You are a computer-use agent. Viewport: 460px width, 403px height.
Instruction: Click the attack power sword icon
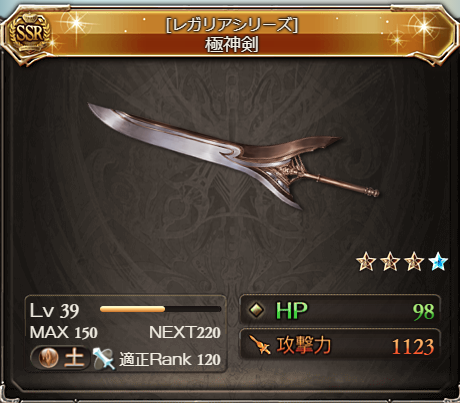tap(260, 345)
